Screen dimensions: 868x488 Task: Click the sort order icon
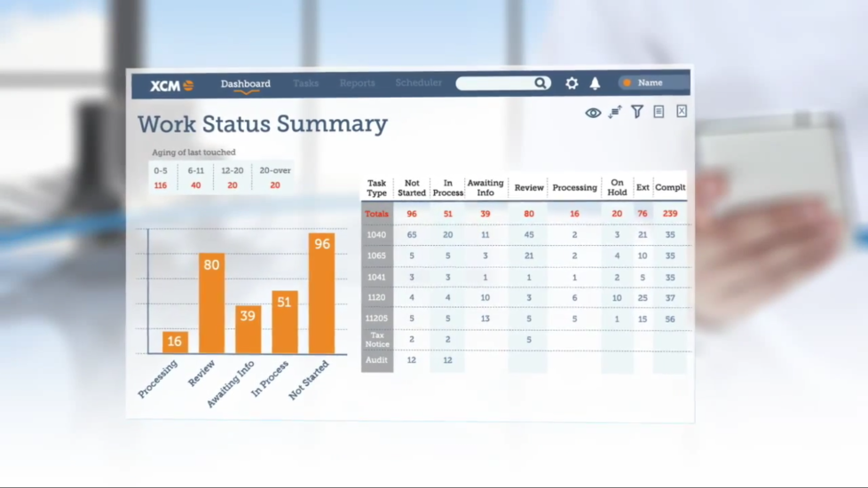[615, 112]
